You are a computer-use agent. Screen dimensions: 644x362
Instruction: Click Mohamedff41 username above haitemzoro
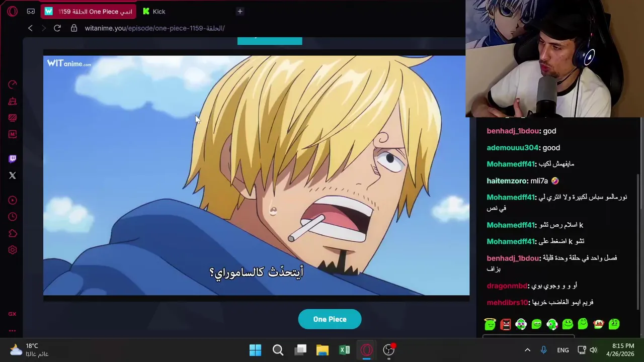[511, 164]
